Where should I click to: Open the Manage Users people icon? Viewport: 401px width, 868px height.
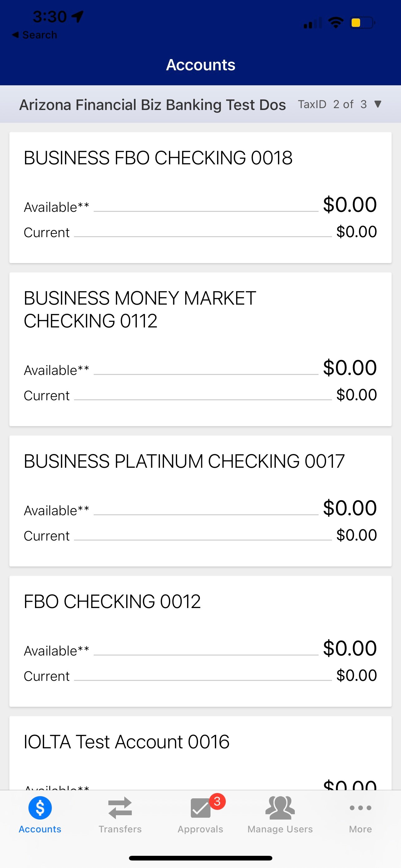280,808
